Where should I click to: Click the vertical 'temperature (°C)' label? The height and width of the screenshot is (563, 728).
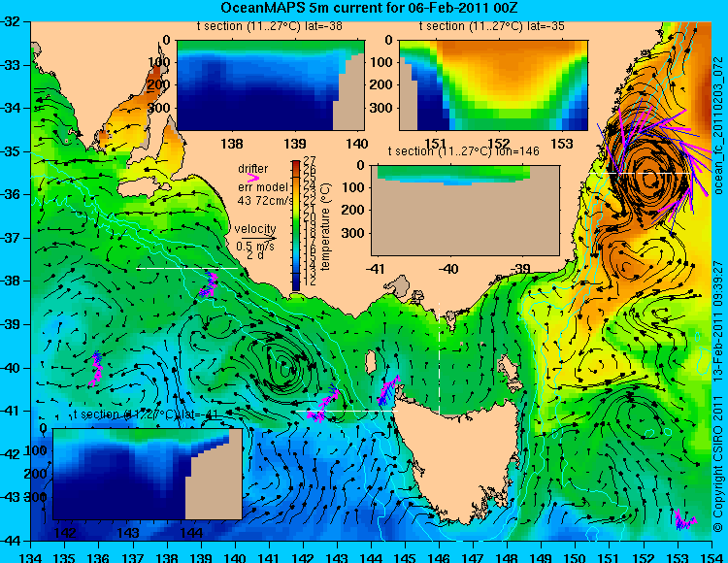[x=325, y=227]
